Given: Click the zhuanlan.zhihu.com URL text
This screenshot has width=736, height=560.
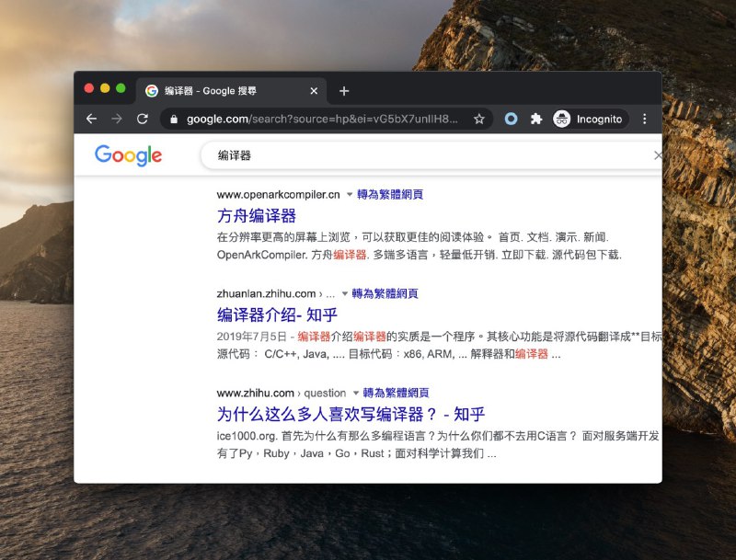Looking at the screenshot, I should pos(266,293).
